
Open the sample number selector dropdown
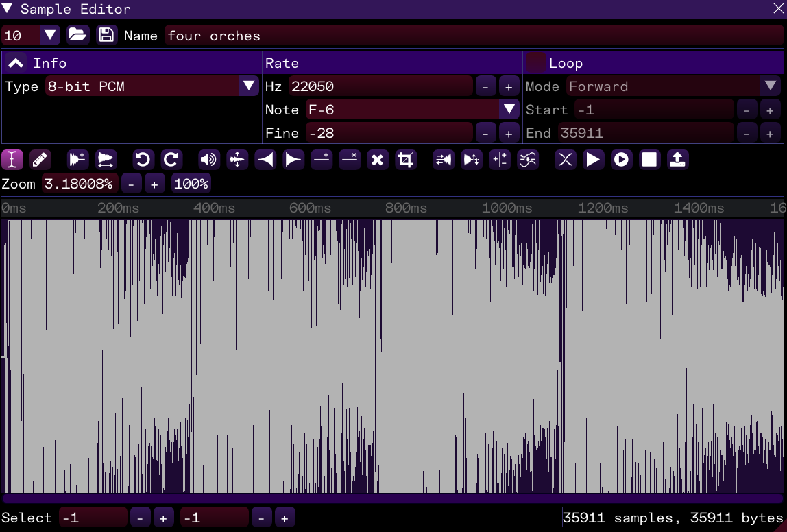pyautogui.click(x=50, y=36)
